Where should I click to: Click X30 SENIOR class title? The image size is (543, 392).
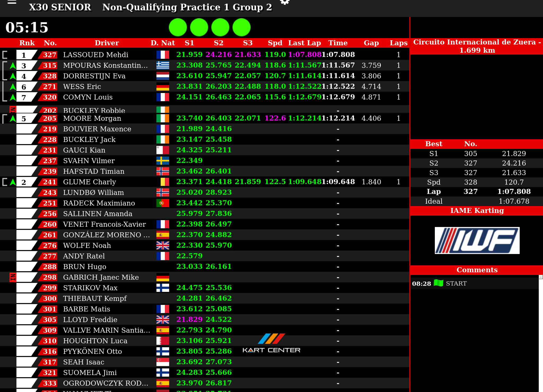coord(60,7)
